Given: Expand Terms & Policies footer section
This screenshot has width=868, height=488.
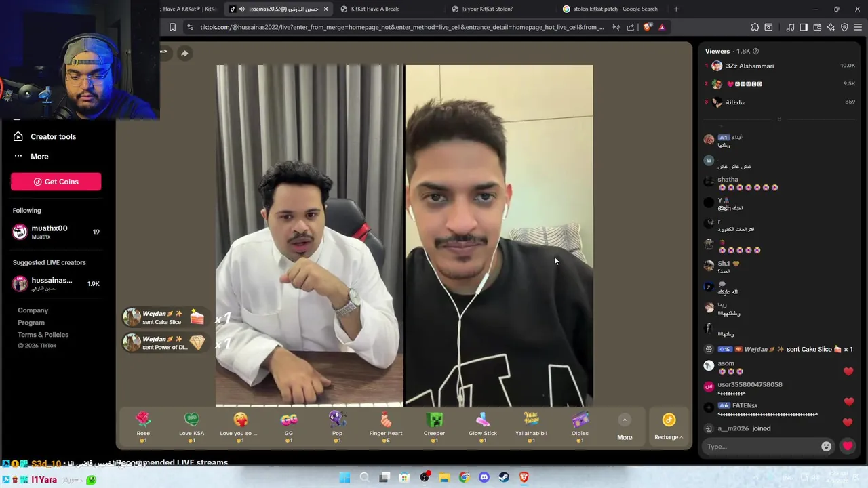Looking at the screenshot, I should coord(43,335).
